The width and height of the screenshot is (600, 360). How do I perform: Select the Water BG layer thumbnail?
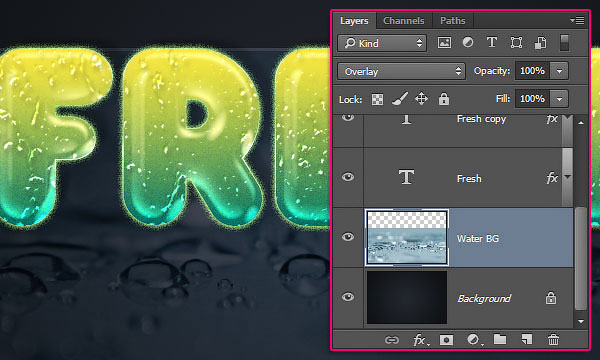pos(407,238)
